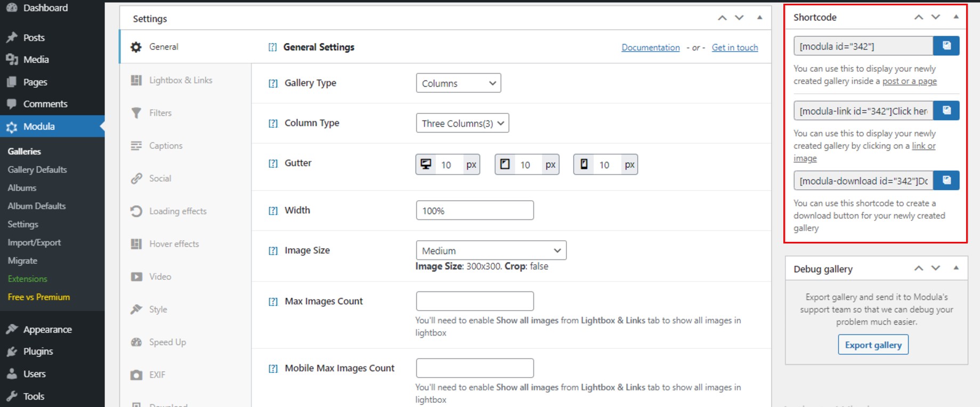Open the Documentation link
Viewport: 980px width, 407px height.
point(650,47)
